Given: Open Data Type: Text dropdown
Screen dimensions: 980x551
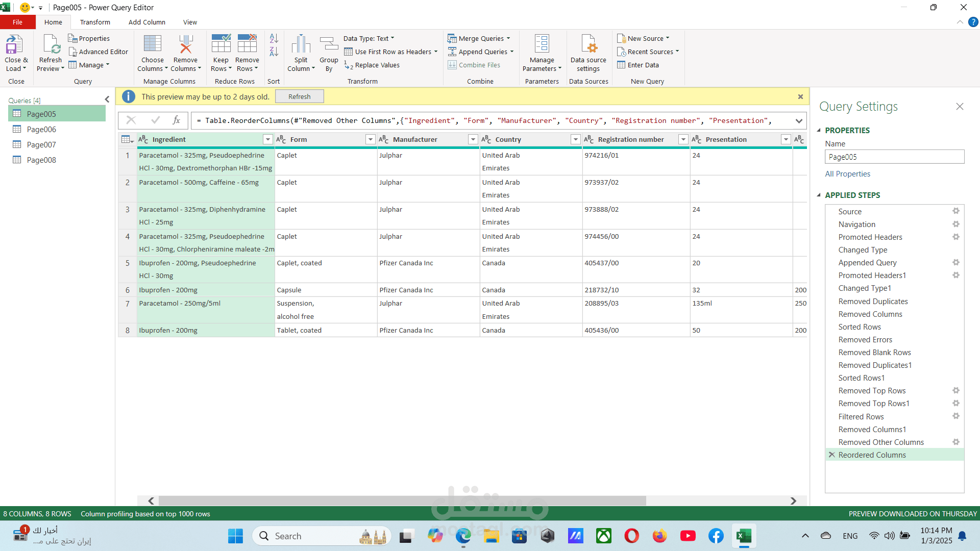Looking at the screenshot, I should 369,38.
